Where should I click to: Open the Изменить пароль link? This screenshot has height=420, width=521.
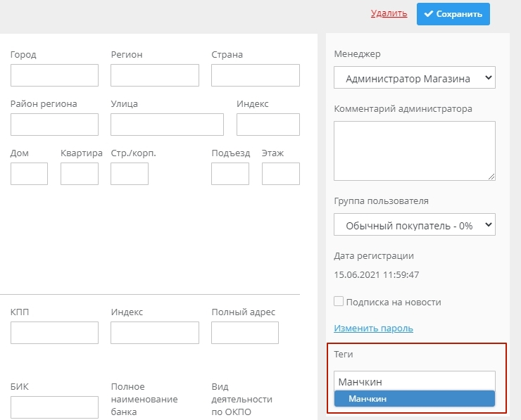[373, 328]
